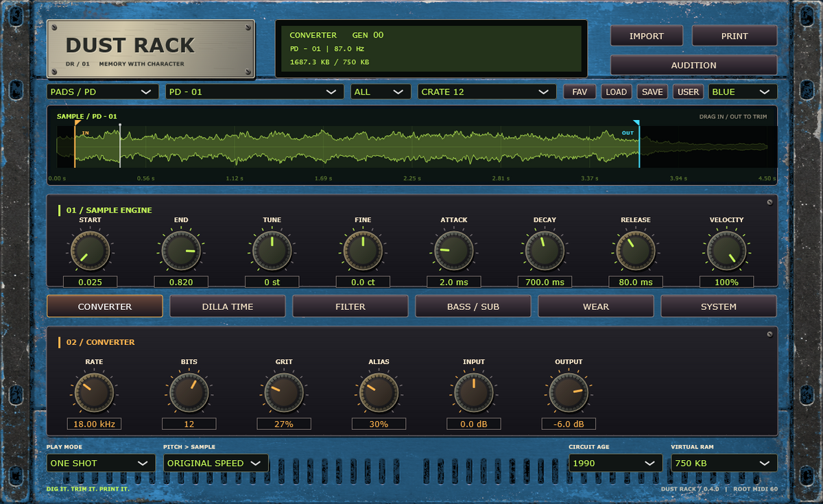Click the RATE knob
This screenshot has width=823, height=504.
pyautogui.click(x=94, y=393)
